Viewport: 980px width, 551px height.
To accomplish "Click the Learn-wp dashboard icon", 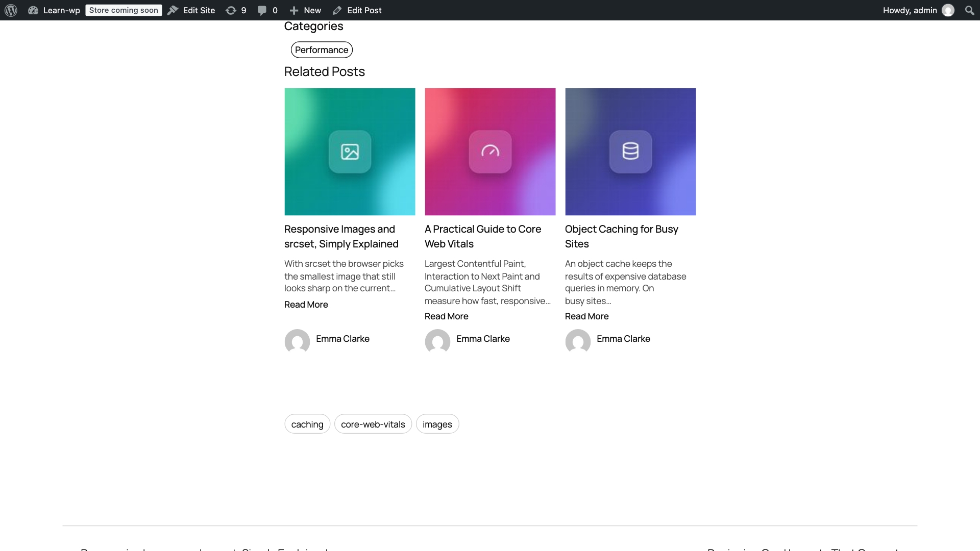I will click(33, 10).
